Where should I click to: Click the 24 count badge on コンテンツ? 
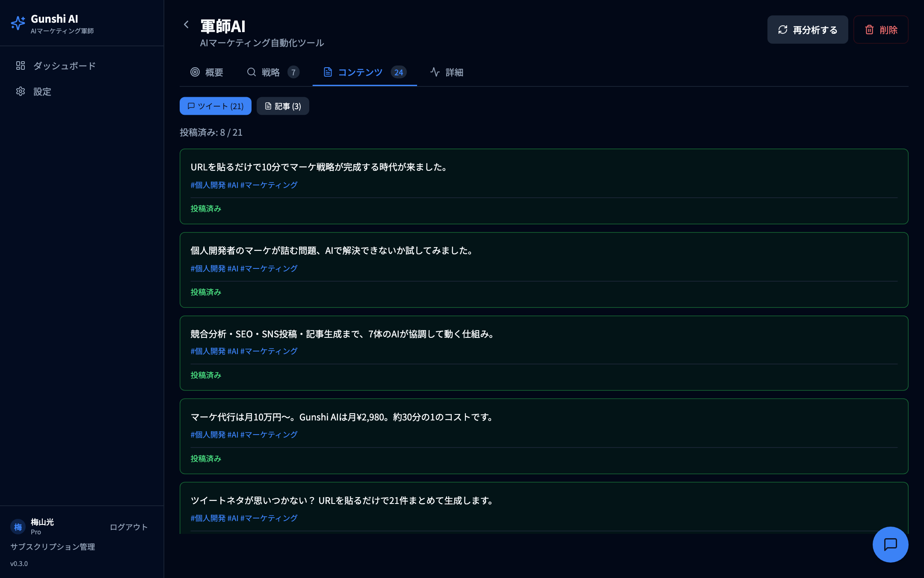[x=399, y=72]
